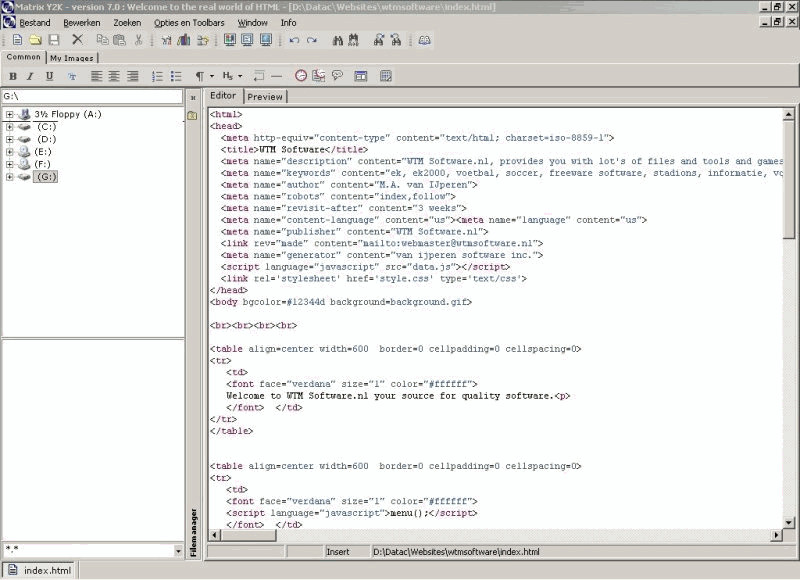Click the stacked books toolbar icon

[184, 40]
